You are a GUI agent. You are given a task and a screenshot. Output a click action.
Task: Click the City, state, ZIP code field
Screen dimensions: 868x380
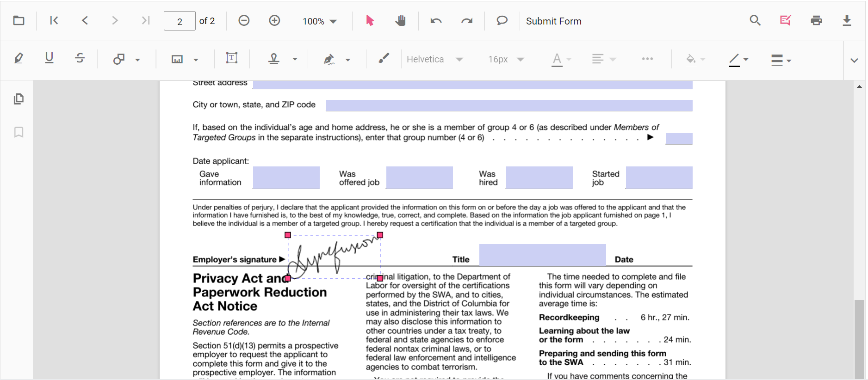509,105
